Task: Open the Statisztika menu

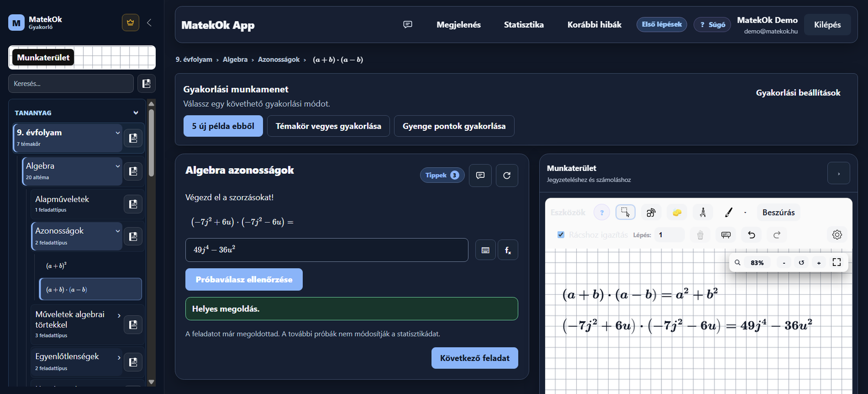Action: [524, 24]
